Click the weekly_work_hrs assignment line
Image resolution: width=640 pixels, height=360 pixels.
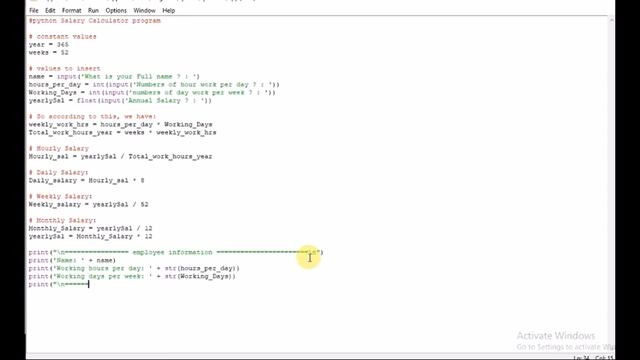click(x=120, y=124)
